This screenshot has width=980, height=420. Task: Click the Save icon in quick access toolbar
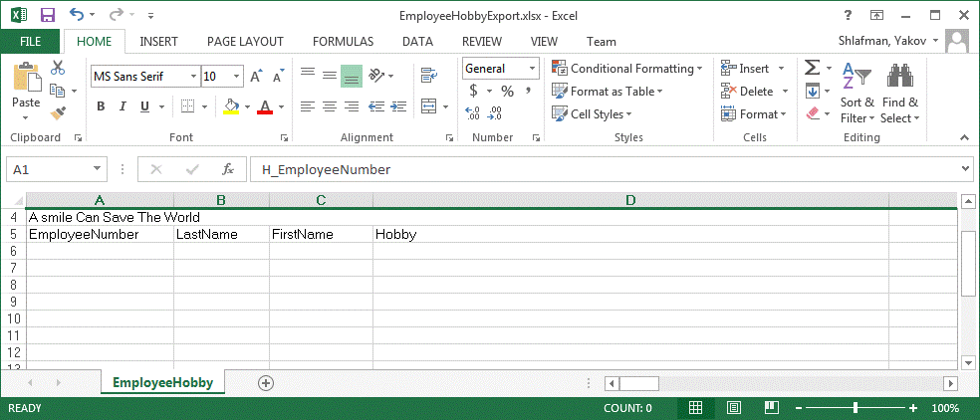[47, 15]
